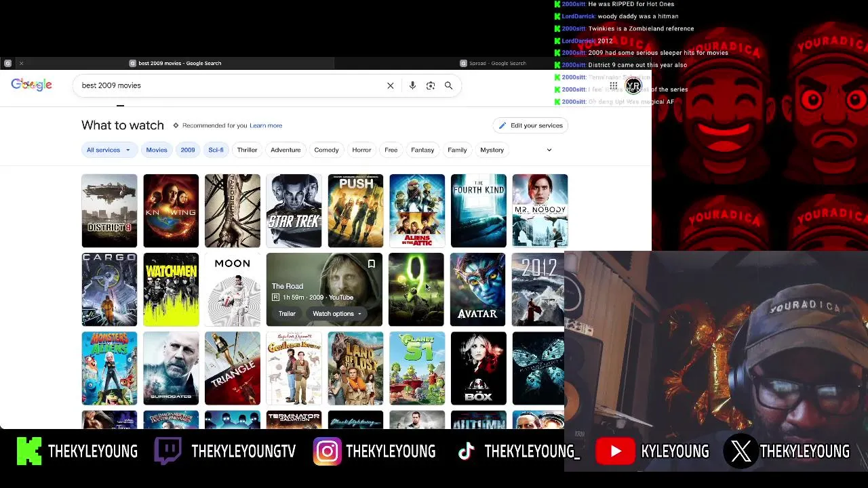Switch to the Spread Google Search tab
868x488 pixels.
494,63
